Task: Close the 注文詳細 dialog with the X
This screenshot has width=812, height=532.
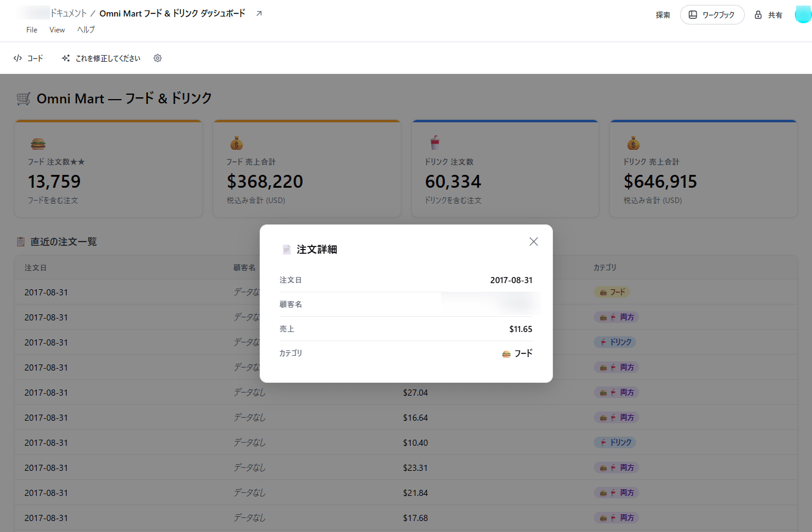Action: coord(533,242)
